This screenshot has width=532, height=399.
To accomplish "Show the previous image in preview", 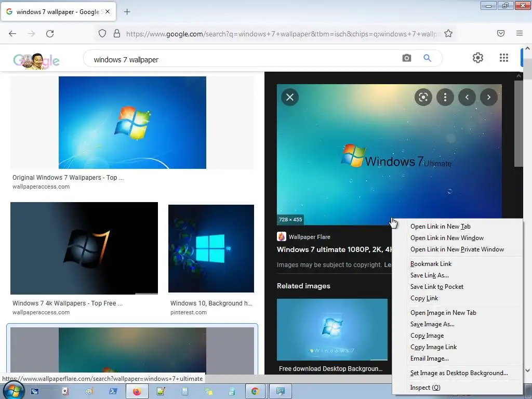I will point(467,97).
